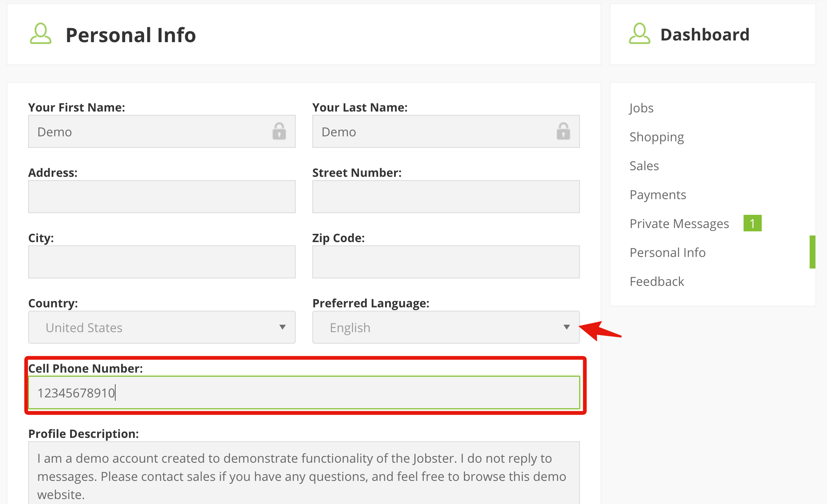Click the Profile Description label

click(x=83, y=434)
